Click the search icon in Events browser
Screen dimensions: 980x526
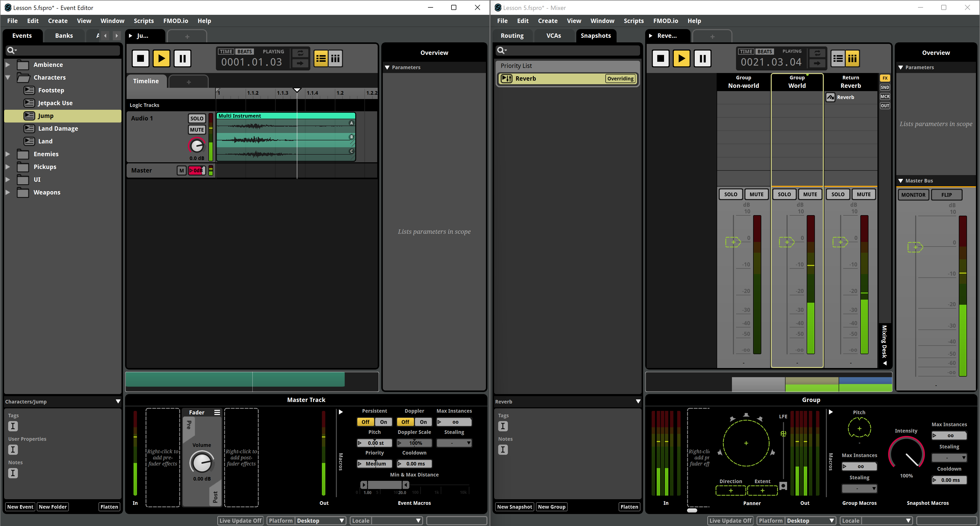(x=12, y=50)
